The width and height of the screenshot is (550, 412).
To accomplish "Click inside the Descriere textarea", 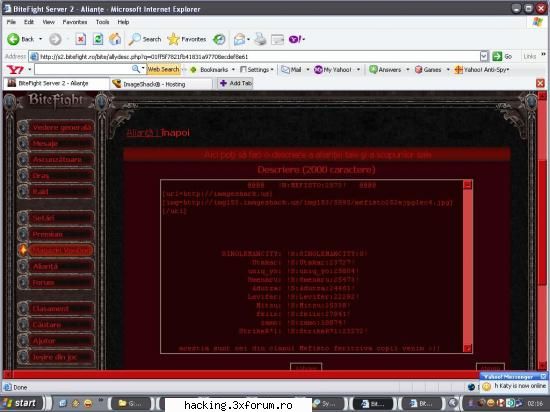I will [312, 266].
